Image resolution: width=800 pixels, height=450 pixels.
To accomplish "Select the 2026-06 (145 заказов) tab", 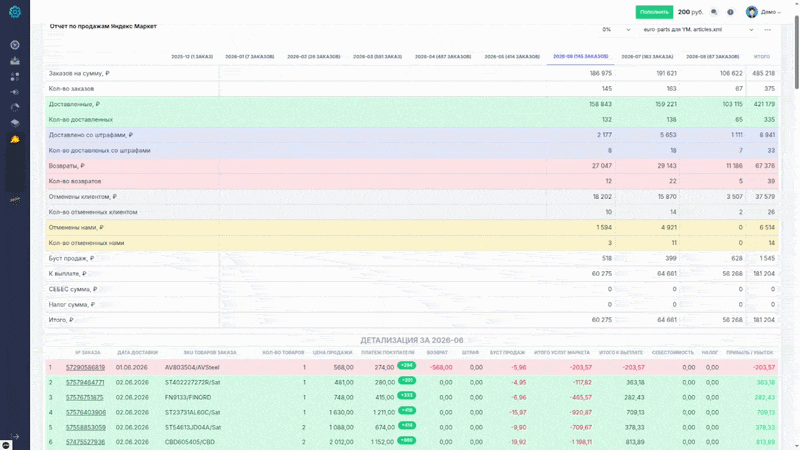I will [581, 57].
